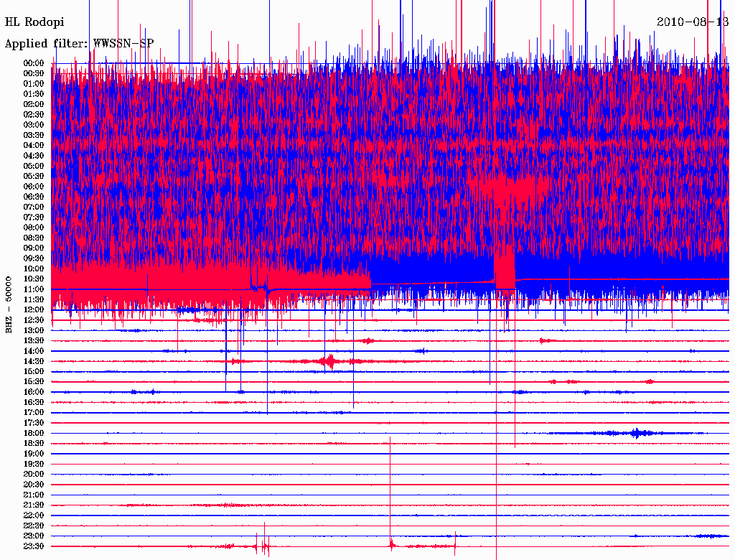Screen dimensions: 735x560
Task: Click the 21:30 time label
Action: [34, 505]
